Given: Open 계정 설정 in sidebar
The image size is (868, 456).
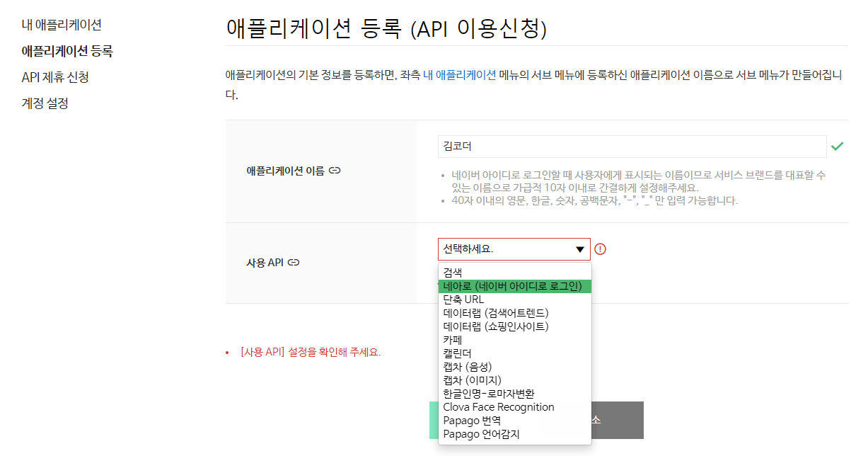Looking at the screenshot, I should click(x=45, y=103).
